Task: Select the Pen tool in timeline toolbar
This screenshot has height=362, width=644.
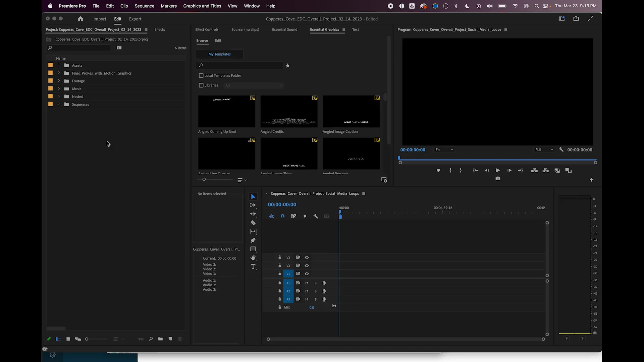Action: (x=253, y=240)
